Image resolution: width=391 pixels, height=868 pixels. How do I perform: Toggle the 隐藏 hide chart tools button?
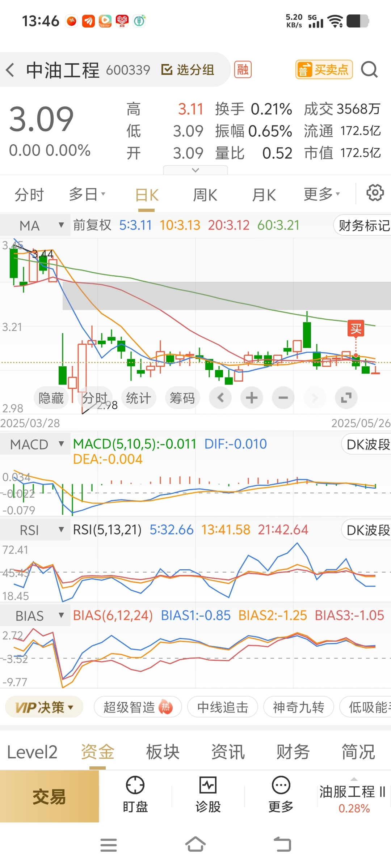(x=51, y=398)
